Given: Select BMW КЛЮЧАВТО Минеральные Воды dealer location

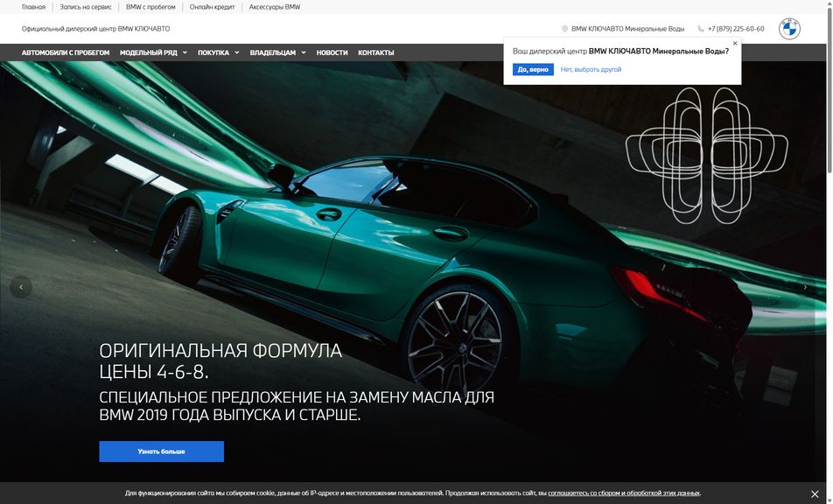Looking at the screenshot, I should click(627, 29).
